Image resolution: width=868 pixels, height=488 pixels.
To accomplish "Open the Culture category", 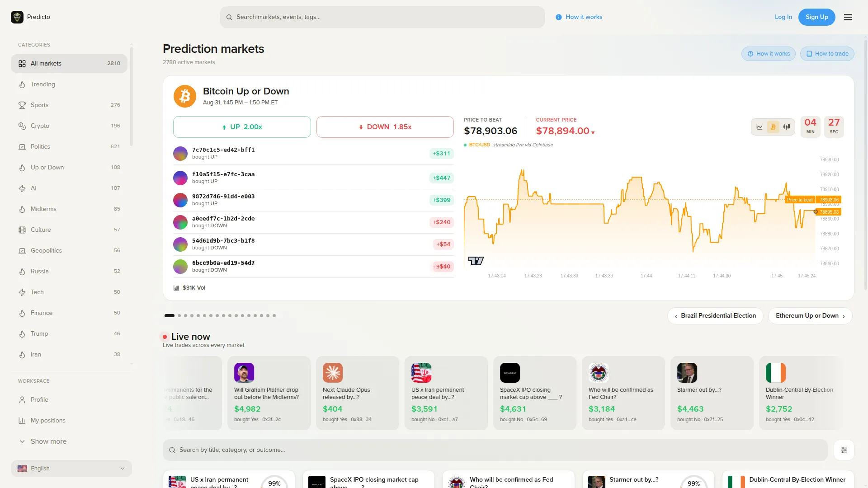I will click(x=69, y=230).
